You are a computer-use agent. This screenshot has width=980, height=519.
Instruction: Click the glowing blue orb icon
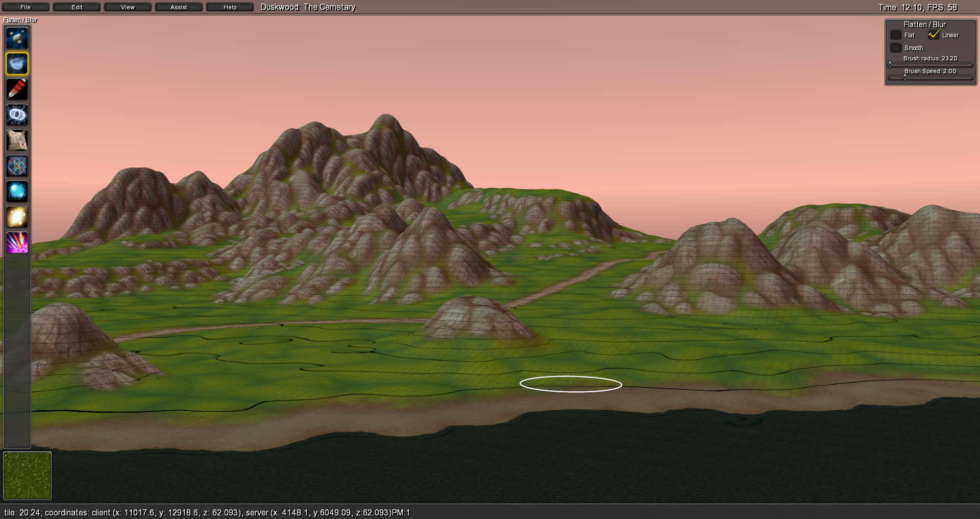[17, 192]
